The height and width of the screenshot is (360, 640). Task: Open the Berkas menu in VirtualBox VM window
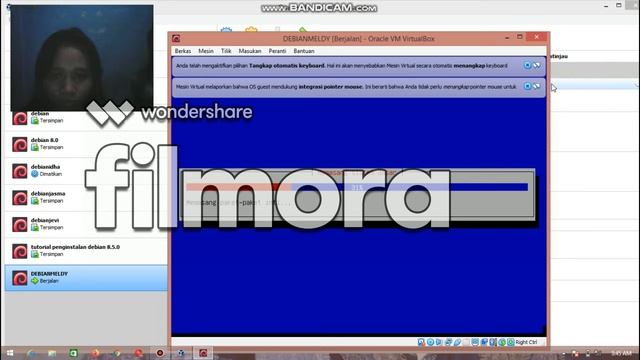[x=182, y=51]
